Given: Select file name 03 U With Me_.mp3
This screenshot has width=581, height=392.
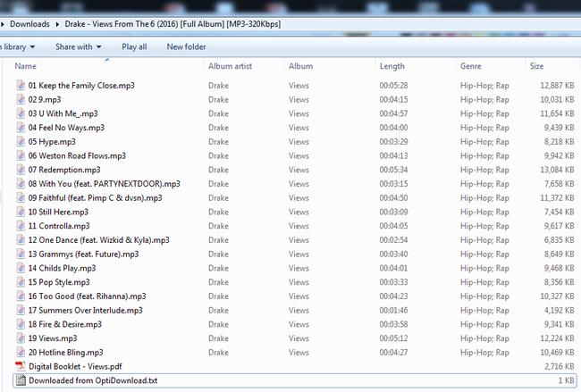Looking at the screenshot, I should [x=63, y=113].
